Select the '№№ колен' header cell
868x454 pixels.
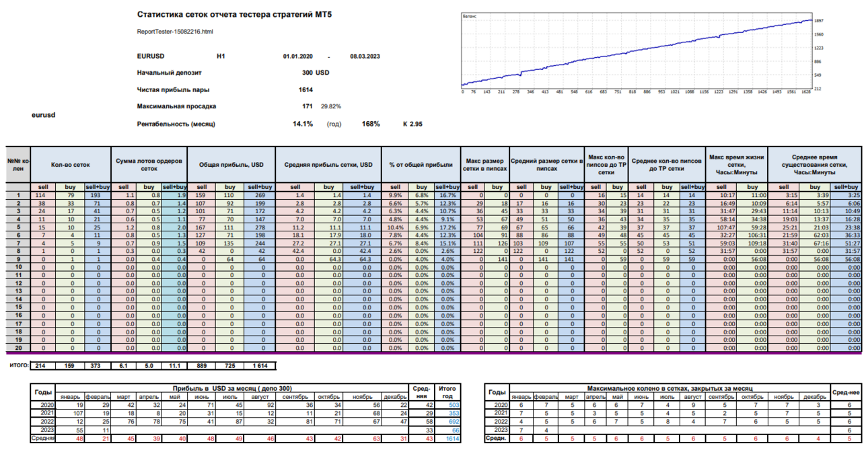click(x=19, y=165)
